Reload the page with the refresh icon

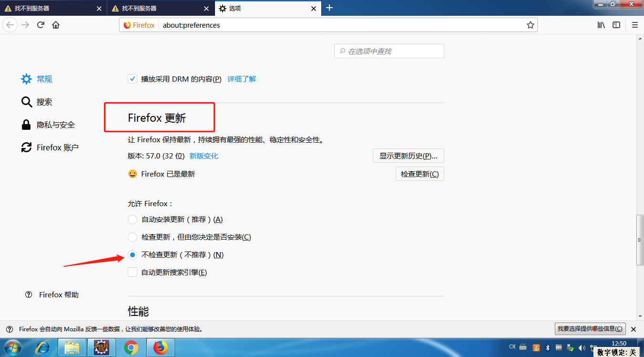coord(41,25)
